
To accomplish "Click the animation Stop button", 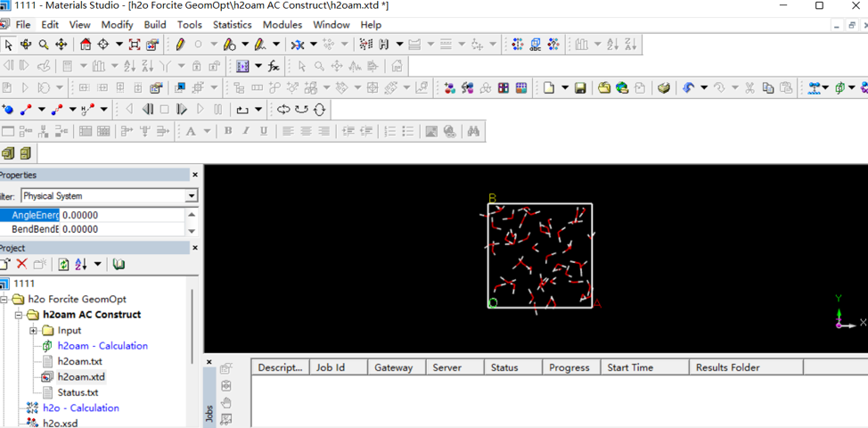I will pos(164,109).
